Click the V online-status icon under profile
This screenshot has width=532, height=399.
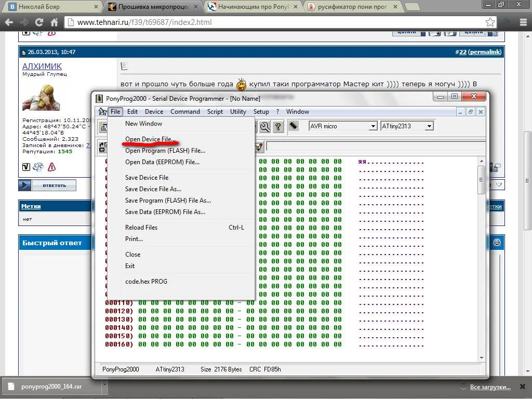(26, 167)
